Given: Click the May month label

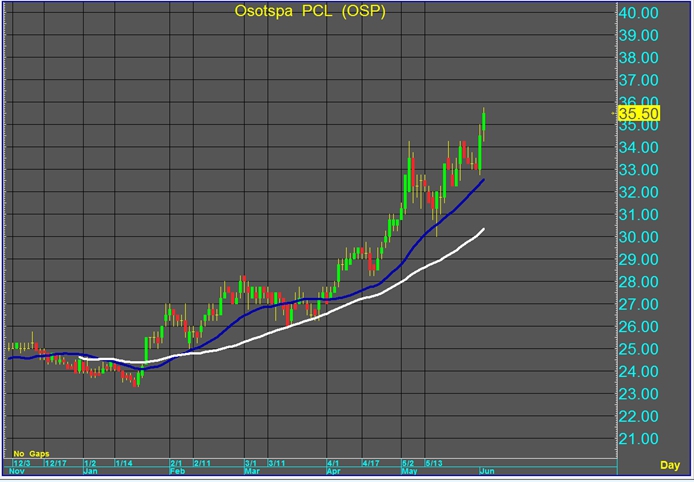Looking at the screenshot, I should tap(410, 471).
